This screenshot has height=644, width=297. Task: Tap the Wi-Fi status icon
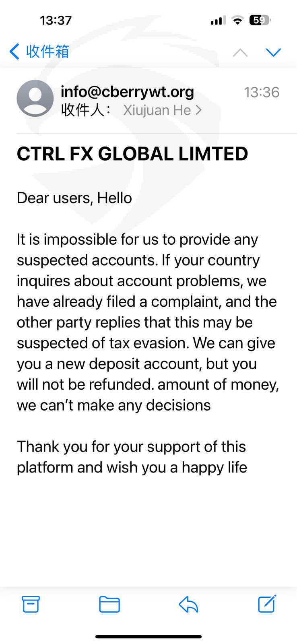pos(238,20)
